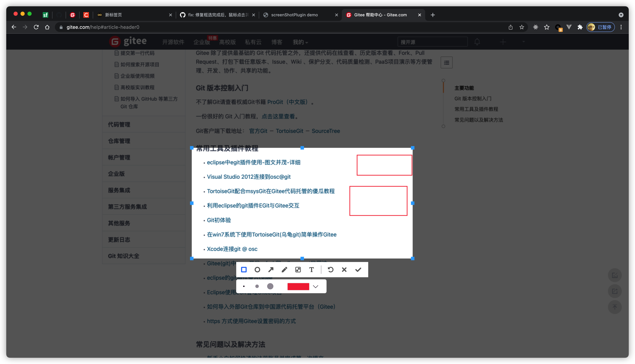This screenshot has width=635, height=364.
Task: Choose the large brush size dot
Action: 270,286
